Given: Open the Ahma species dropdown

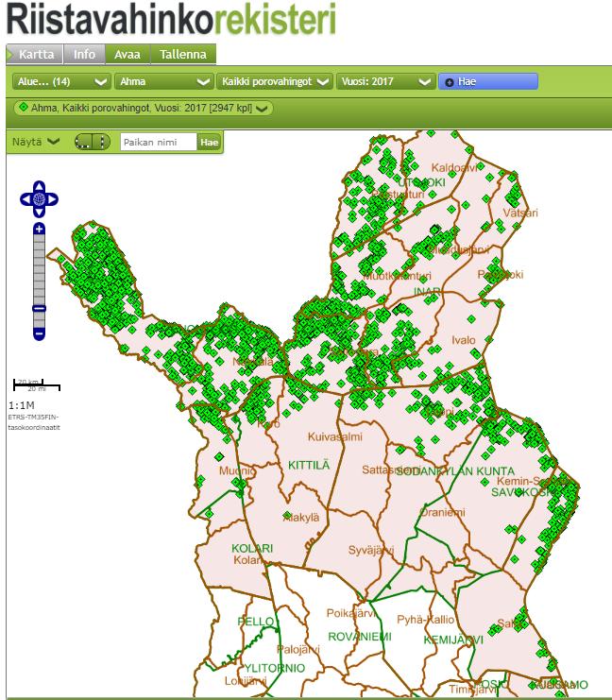Looking at the screenshot, I should click(x=163, y=81).
